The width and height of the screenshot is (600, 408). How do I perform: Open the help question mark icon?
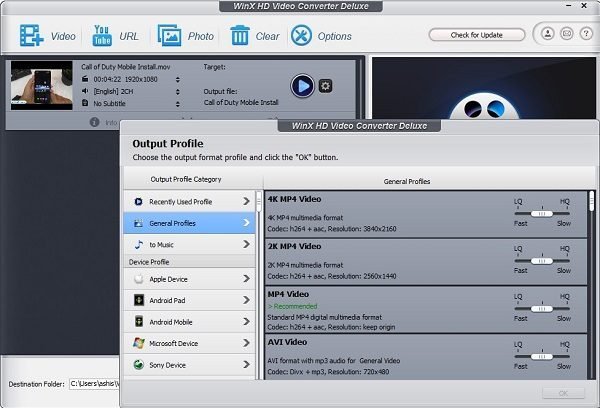click(x=586, y=34)
